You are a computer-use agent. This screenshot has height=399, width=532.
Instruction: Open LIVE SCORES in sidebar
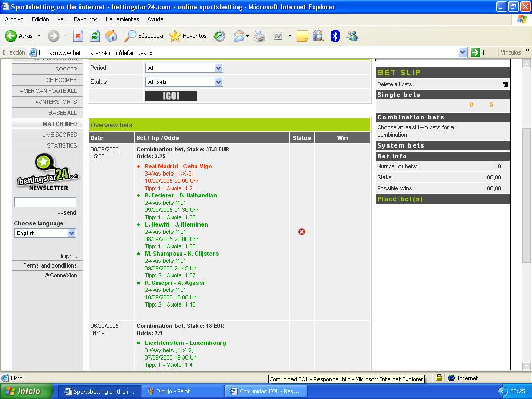pos(60,135)
